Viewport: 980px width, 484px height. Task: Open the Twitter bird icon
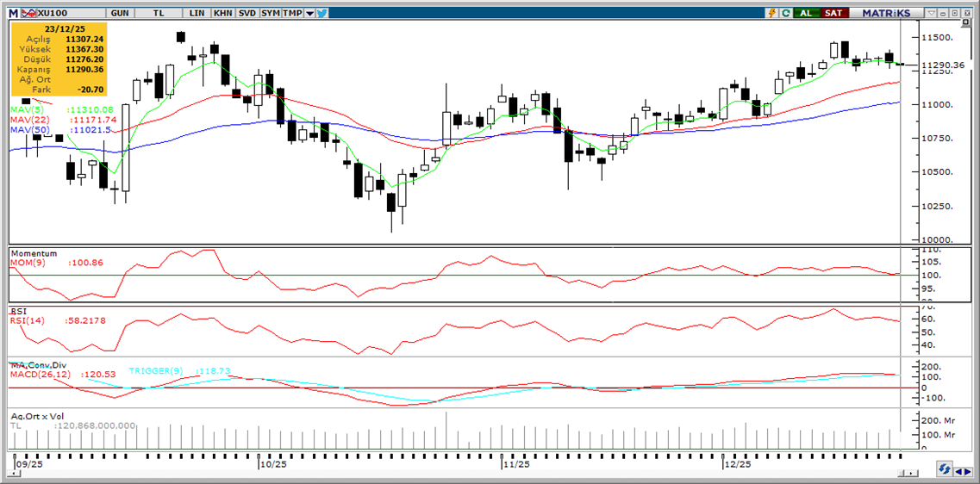(321, 13)
